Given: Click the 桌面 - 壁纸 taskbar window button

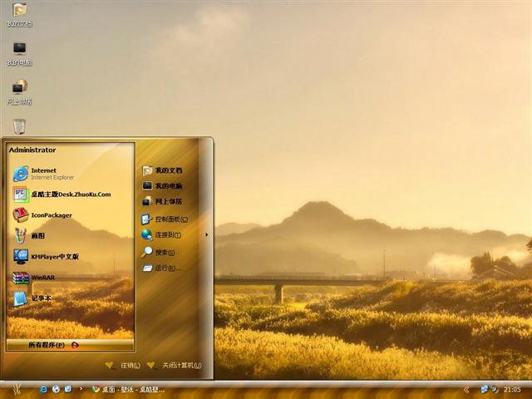Looking at the screenshot, I should [x=129, y=389].
